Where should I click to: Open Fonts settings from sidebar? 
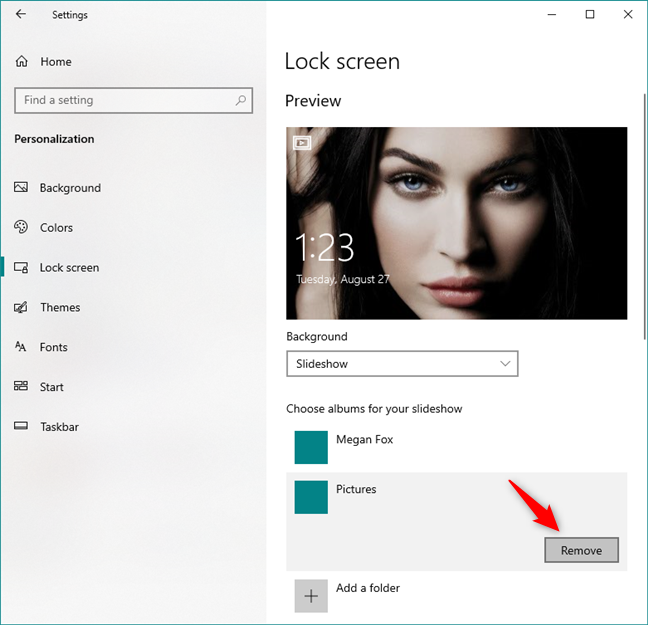[x=53, y=347]
